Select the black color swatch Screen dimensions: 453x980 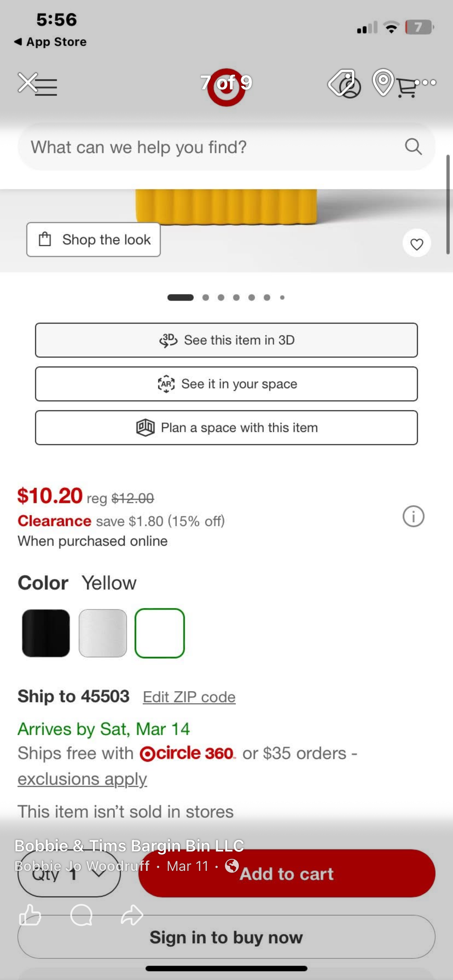[46, 633]
